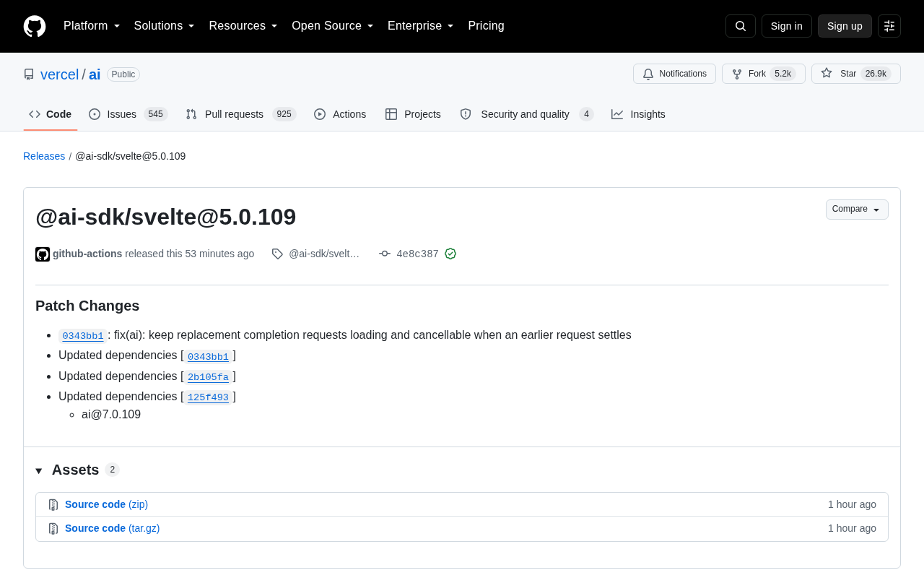This screenshot has width=924, height=578.
Task: Go back to the Releases breadcrumb link
Action: [x=44, y=156]
